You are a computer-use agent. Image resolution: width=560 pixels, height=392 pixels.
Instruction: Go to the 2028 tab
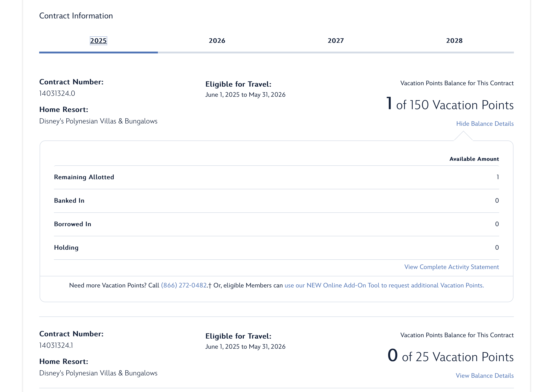[x=454, y=41]
